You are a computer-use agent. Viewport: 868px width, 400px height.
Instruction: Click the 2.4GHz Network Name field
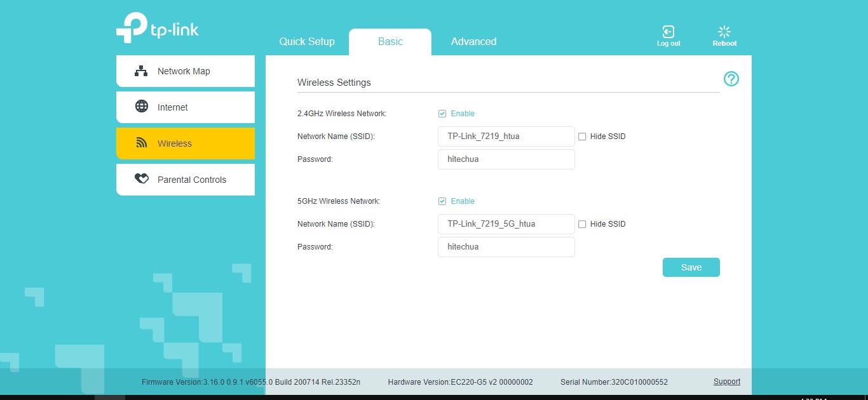506,137
